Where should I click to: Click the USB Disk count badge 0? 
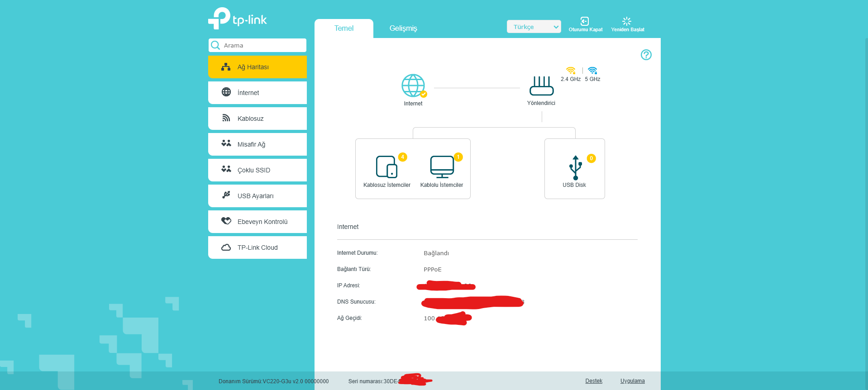591,158
